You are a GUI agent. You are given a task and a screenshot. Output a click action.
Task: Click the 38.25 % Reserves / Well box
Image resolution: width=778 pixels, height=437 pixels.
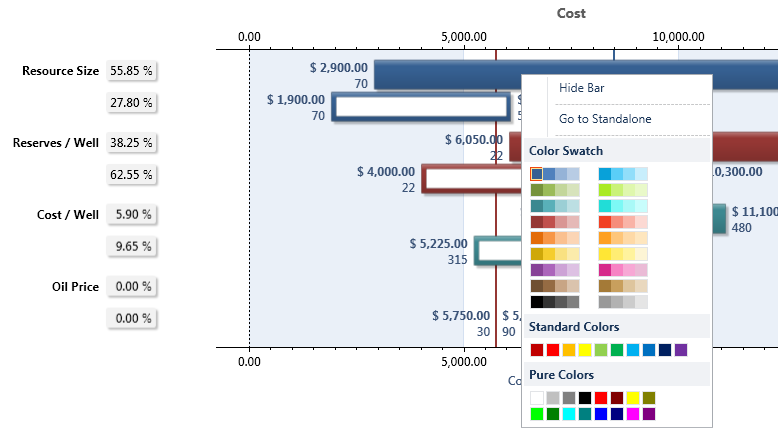pyautogui.click(x=132, y=143)
